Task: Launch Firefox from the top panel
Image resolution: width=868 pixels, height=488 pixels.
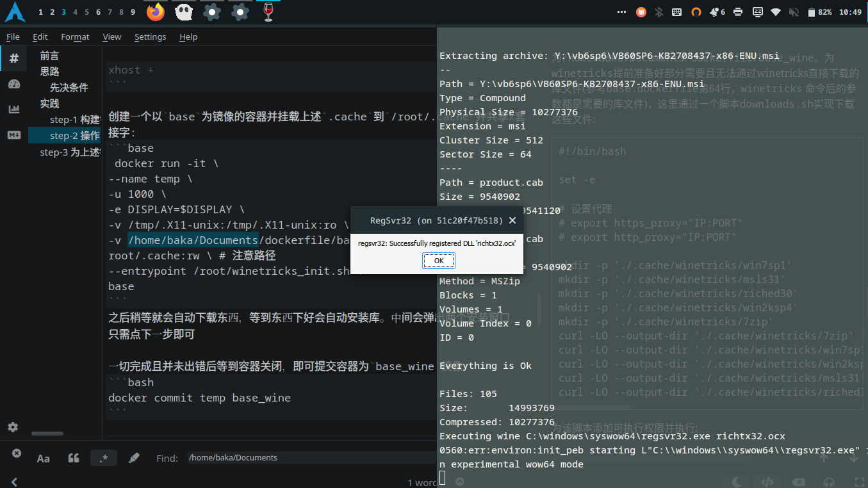Action: (x=155, y=12)
